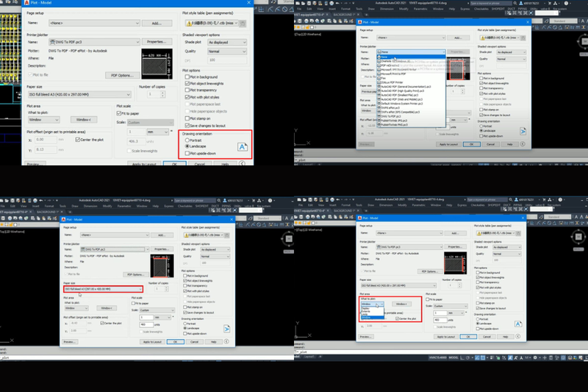588x392 pixels.
Task: Open the Dimension menu in bottom-right AutoCAD window
Action: (386, 205)
